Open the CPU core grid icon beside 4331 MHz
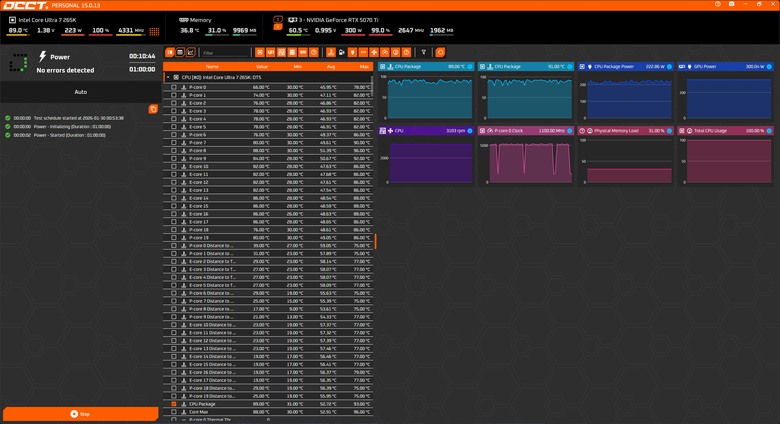Viewport: 780px width, 424px height. pos(154,31)
